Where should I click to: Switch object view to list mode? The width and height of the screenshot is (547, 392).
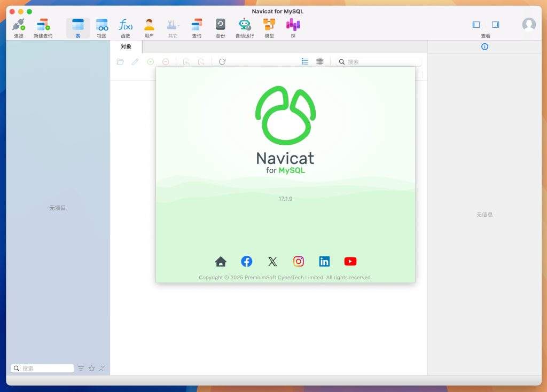pos(304,61)
